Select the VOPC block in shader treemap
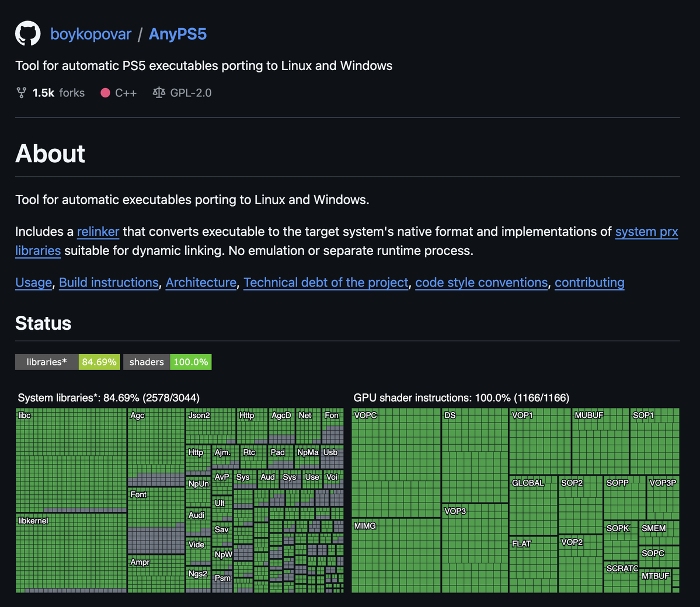 [x=396, y=463]
